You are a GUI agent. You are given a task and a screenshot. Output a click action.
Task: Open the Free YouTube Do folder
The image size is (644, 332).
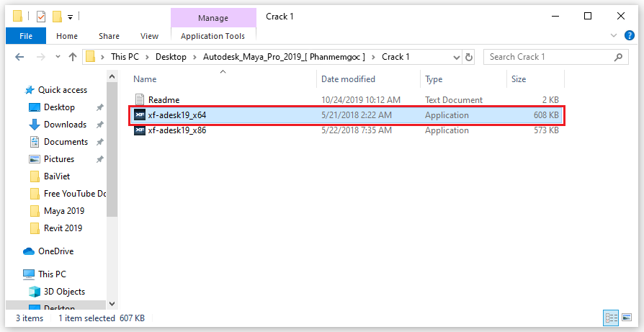pyautogui.click(x=75, y=193)
